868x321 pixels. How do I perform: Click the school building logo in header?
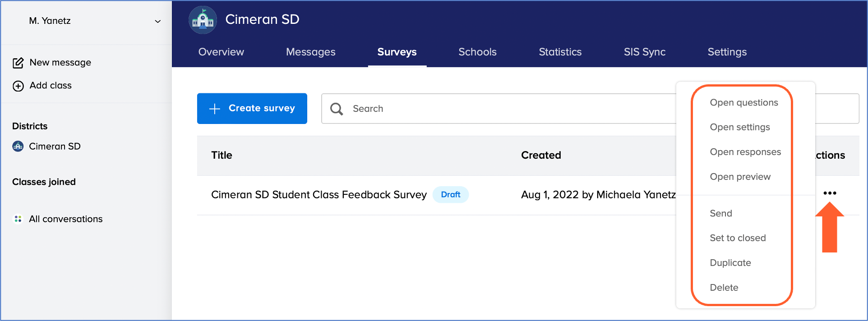pyautogui.click(x=203, y=20)
